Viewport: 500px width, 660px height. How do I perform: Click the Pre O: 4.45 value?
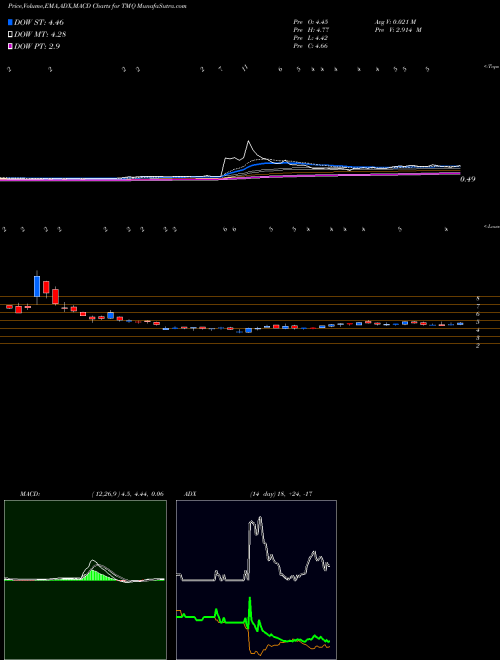point(311,22)
